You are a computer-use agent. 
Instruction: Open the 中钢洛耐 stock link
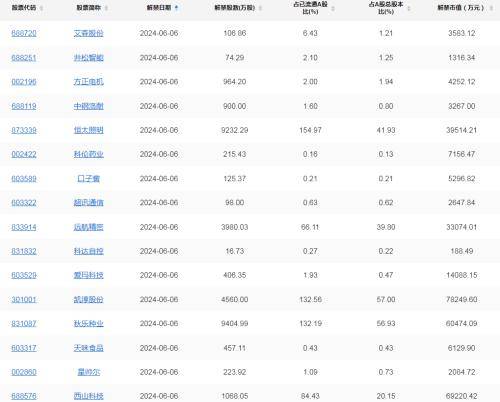pyautogui.click(x=88, y=106)
